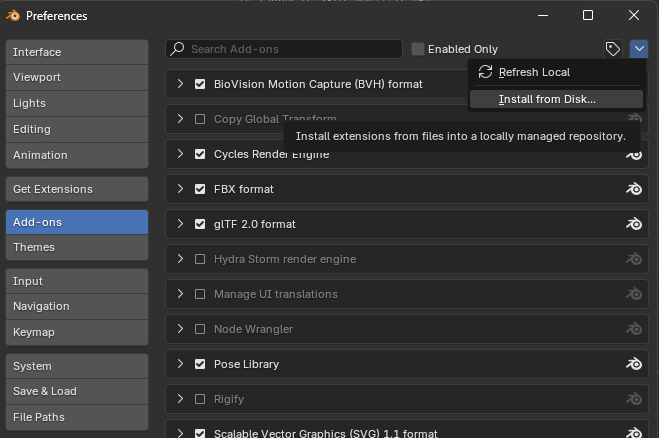Open the Get Extensions section
The height and width of the screenshot is (438, 659).
point(77,189)
